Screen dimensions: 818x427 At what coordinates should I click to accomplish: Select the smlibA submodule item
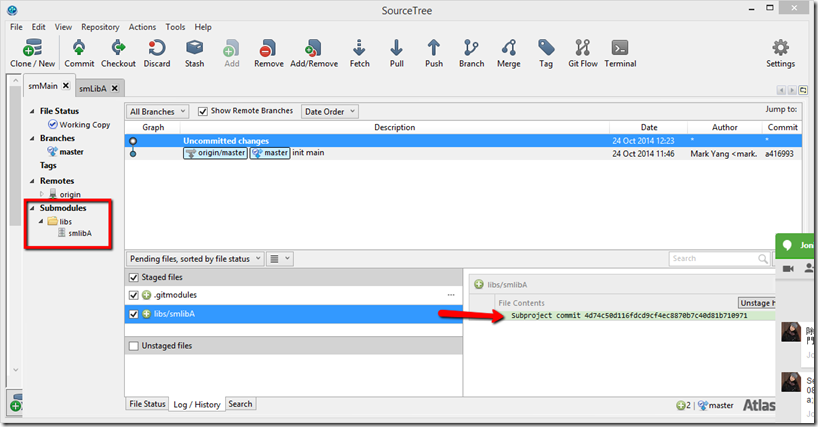pos(75,233)
